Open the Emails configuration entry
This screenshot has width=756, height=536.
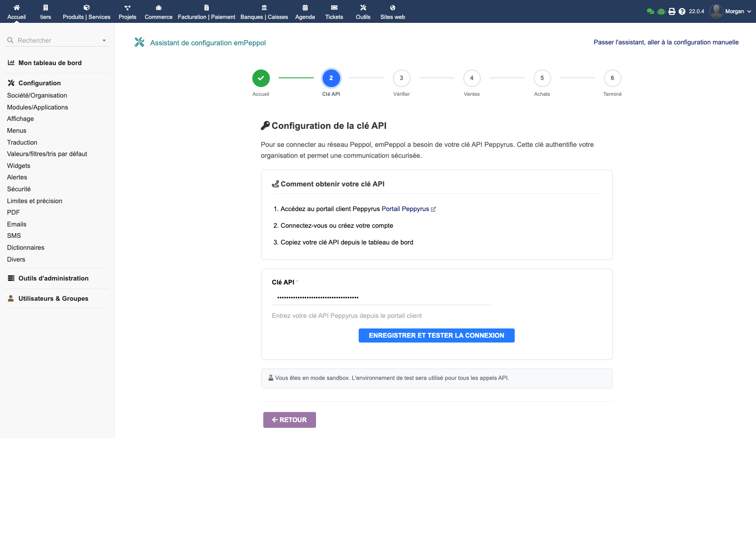[17, 224]
